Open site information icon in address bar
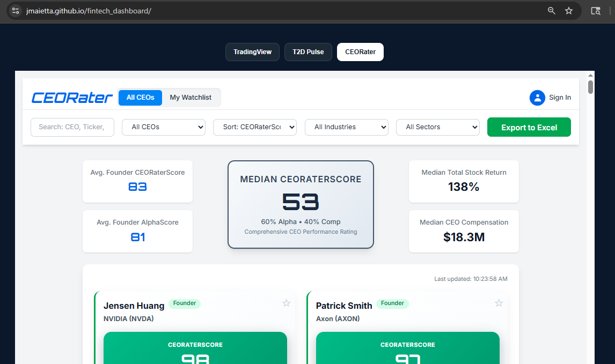The height and width of the screenshot is (364, 615). [16, 11]
